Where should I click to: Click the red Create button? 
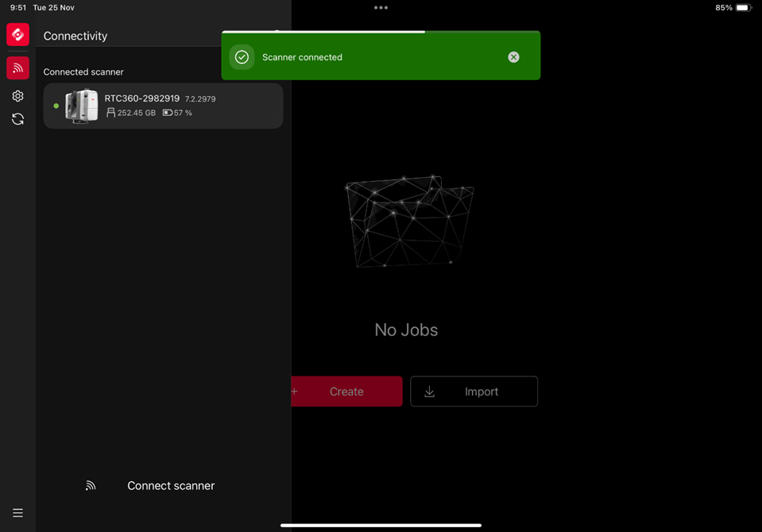coord(346,391)
